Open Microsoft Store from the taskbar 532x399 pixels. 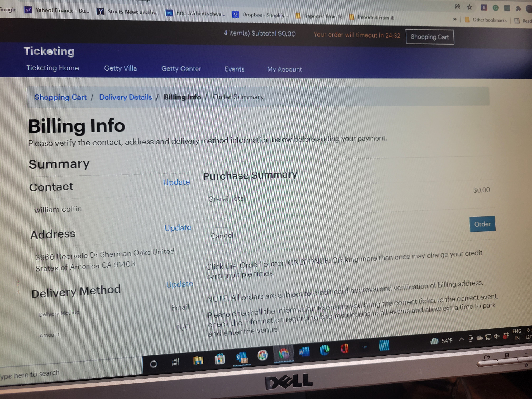[x=220, y=359]
